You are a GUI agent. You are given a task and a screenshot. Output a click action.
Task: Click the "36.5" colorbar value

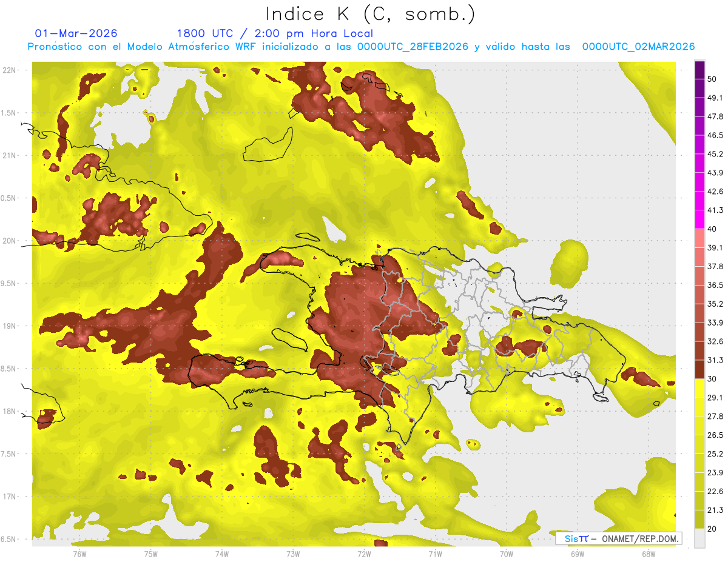point(715,285)
